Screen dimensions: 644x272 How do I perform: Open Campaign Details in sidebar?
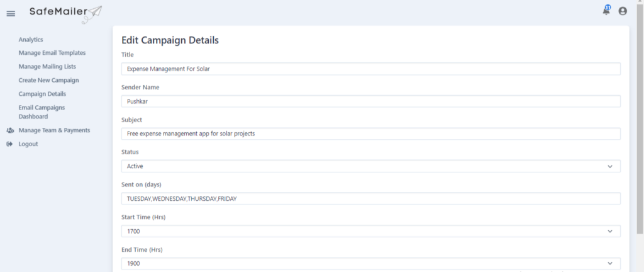pos(42,94)
